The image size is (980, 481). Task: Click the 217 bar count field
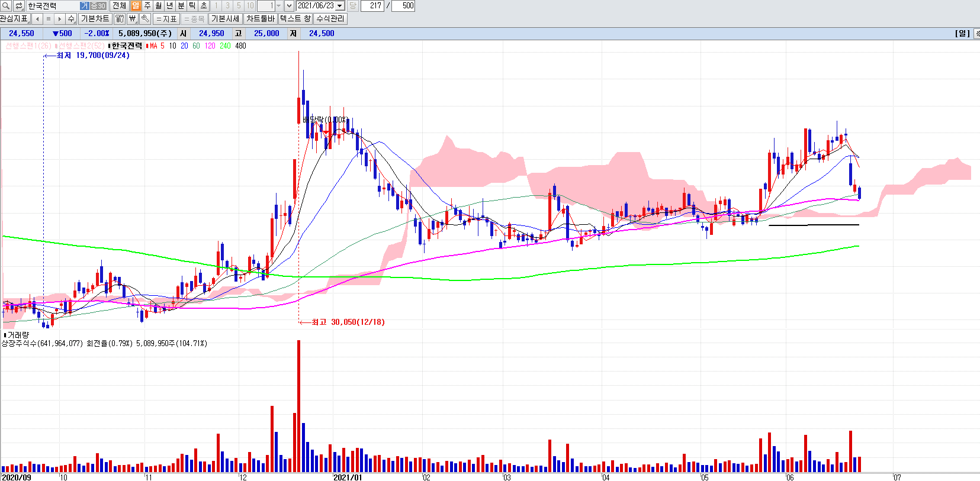pyautogui.click(x=372, y=6)
